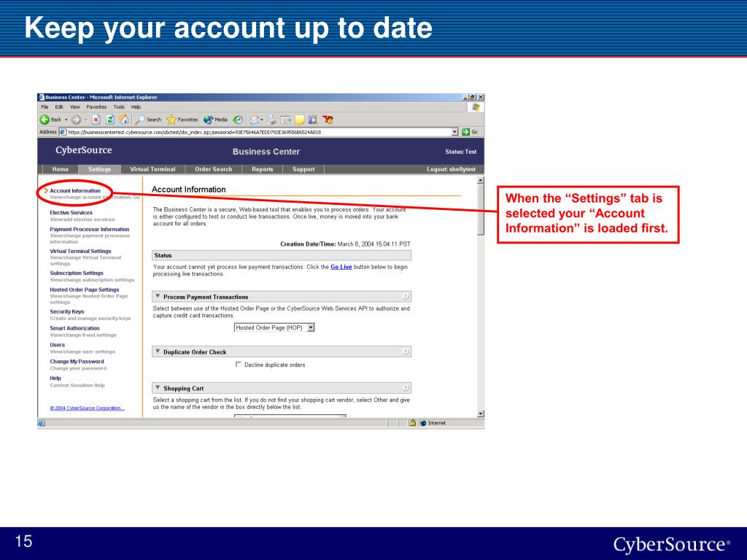Click the IE Forward arrow button

pos(76,120)
